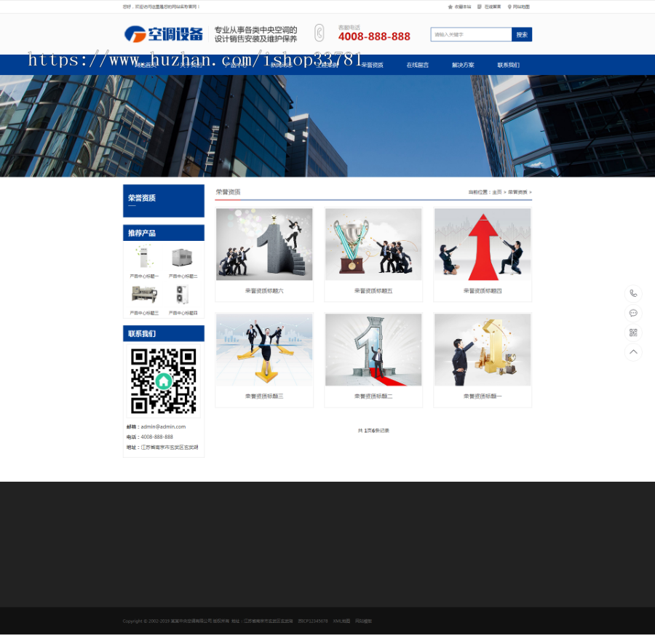This screenshot has height=644, width=655.
Task: Click the 联系我们 sidebar heading
Action: click(142, 334)
